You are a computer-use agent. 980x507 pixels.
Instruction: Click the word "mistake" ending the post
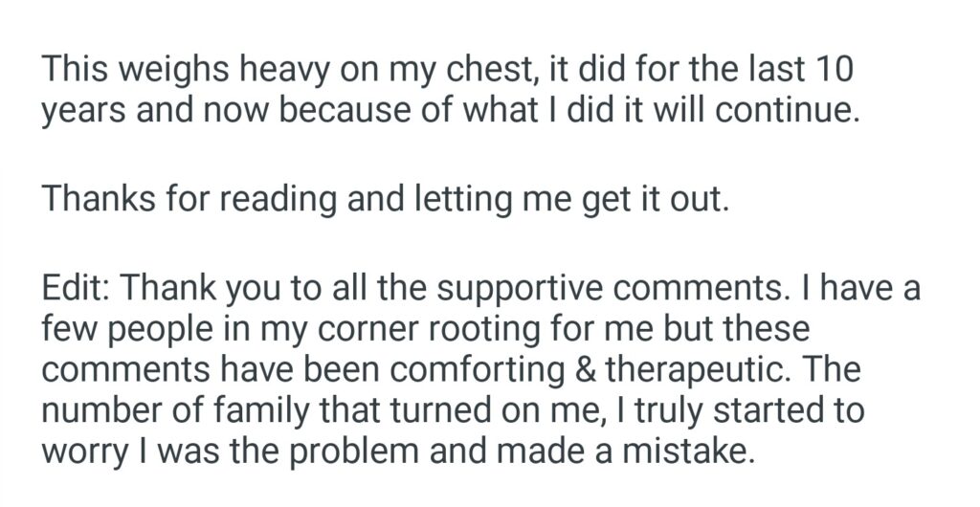pyautogui.click(x=683, y=450)
